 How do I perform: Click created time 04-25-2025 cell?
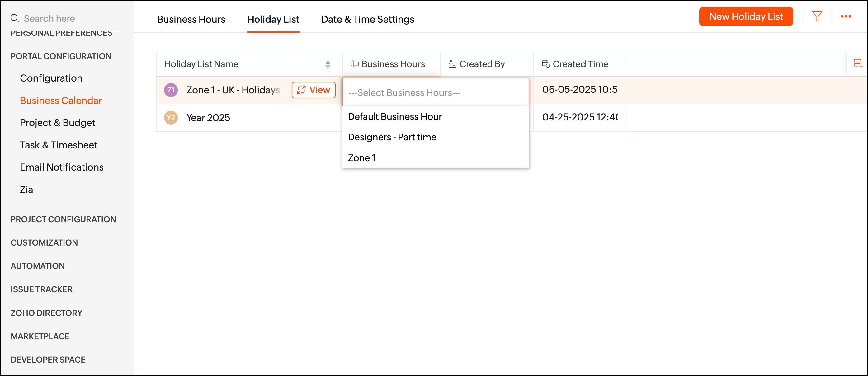[580, 117]
